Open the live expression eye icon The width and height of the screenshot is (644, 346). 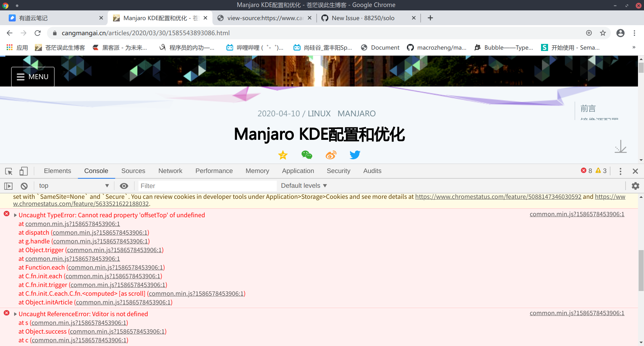coord(124,186)
